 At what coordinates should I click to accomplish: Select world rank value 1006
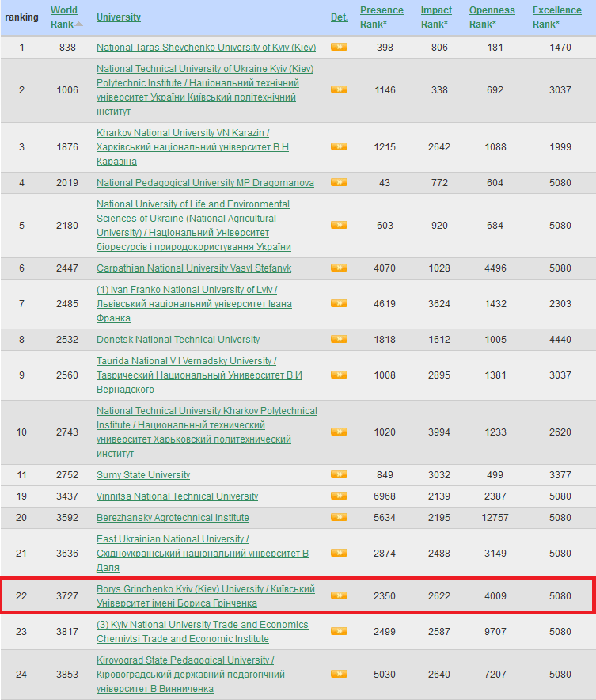67,90
